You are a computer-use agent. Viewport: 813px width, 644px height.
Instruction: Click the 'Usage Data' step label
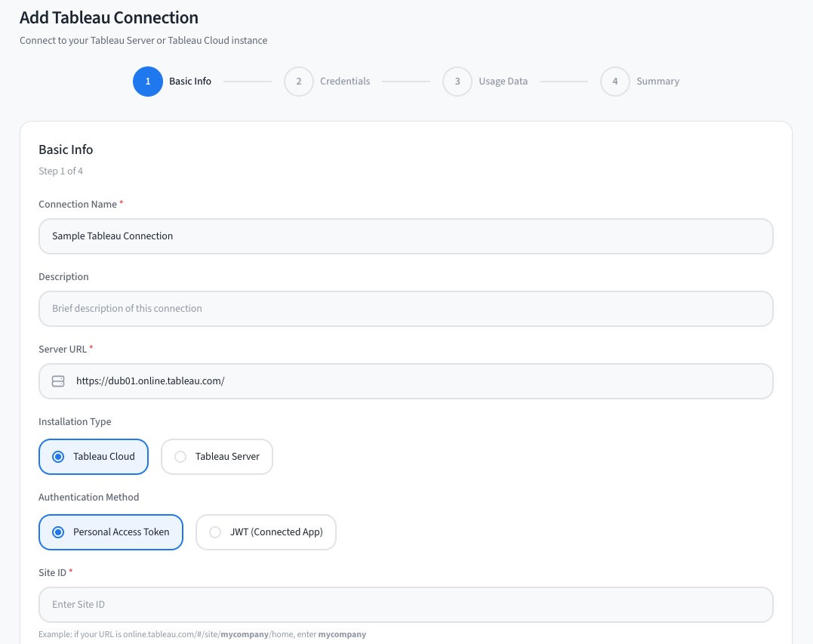(503, 82)
